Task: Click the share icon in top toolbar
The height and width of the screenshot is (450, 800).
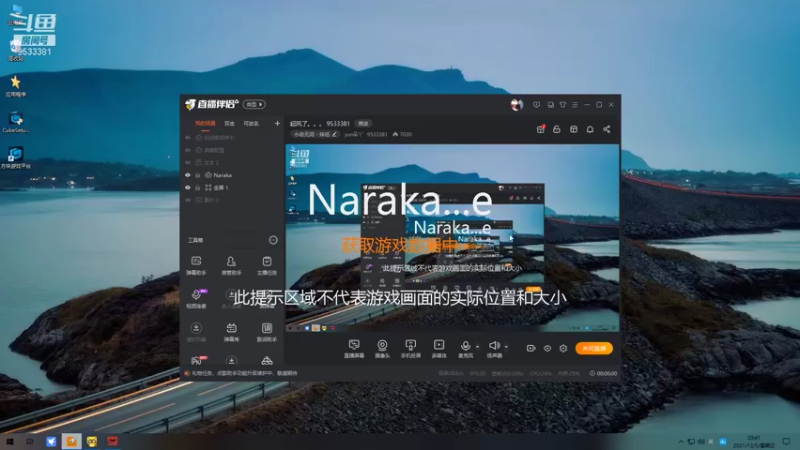Action: click(607, 130)
